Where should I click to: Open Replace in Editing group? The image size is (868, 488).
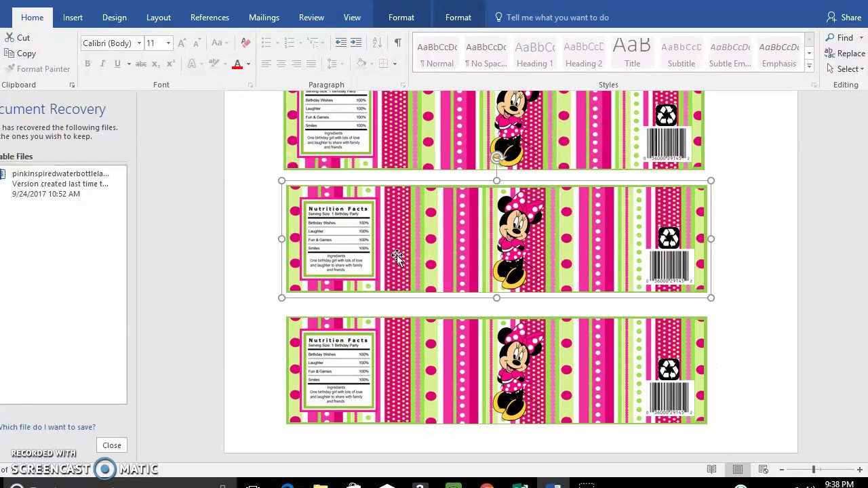pyautogui.click(x=845, y=54)
